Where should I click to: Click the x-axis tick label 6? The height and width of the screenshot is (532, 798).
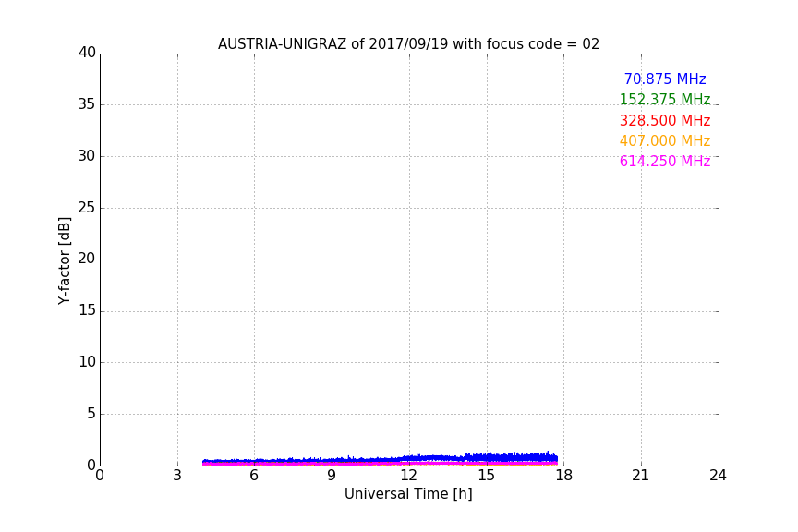click(254, 476)
